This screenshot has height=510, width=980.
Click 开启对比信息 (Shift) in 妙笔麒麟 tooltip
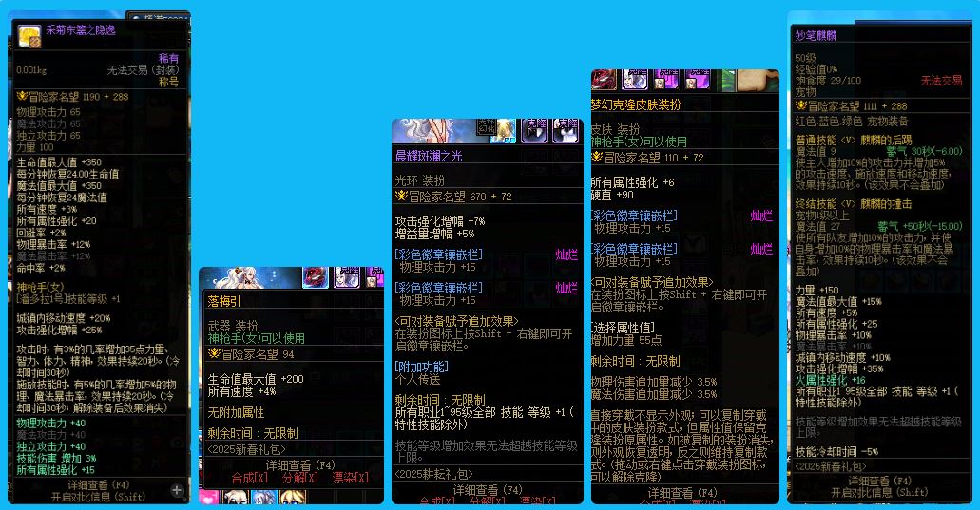[880, 492]
